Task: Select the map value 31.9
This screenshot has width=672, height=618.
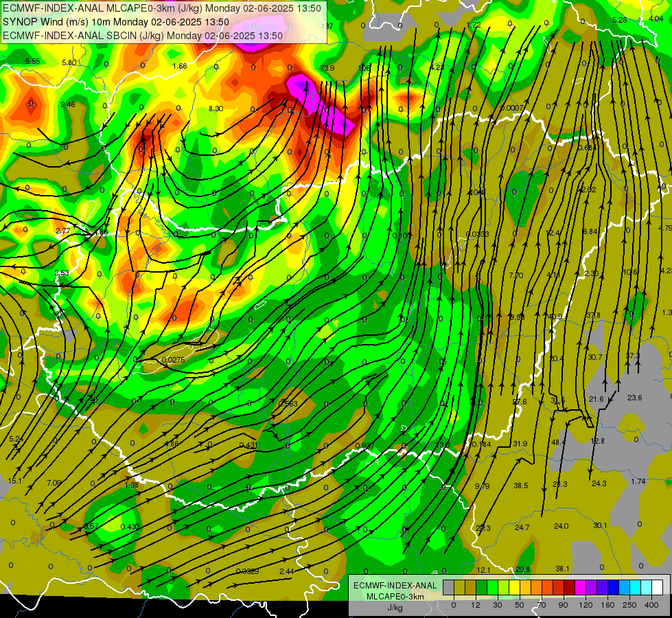Action: [520, 444]
